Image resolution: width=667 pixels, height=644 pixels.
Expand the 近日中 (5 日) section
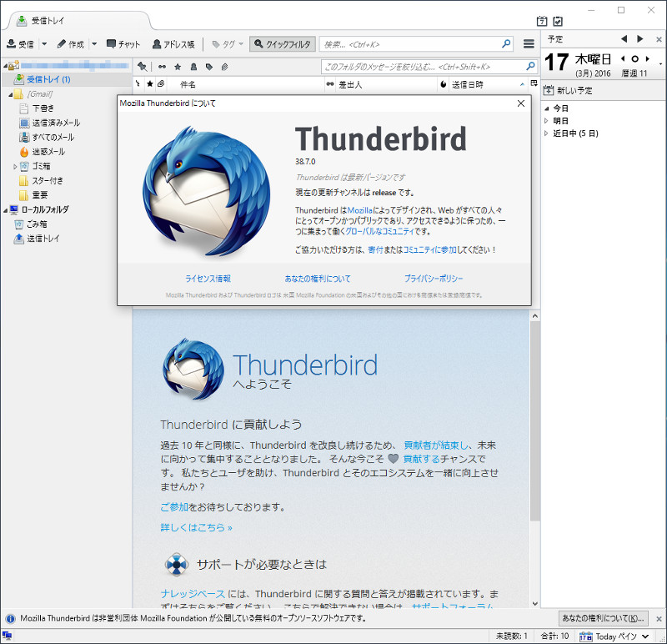point(547,133)
